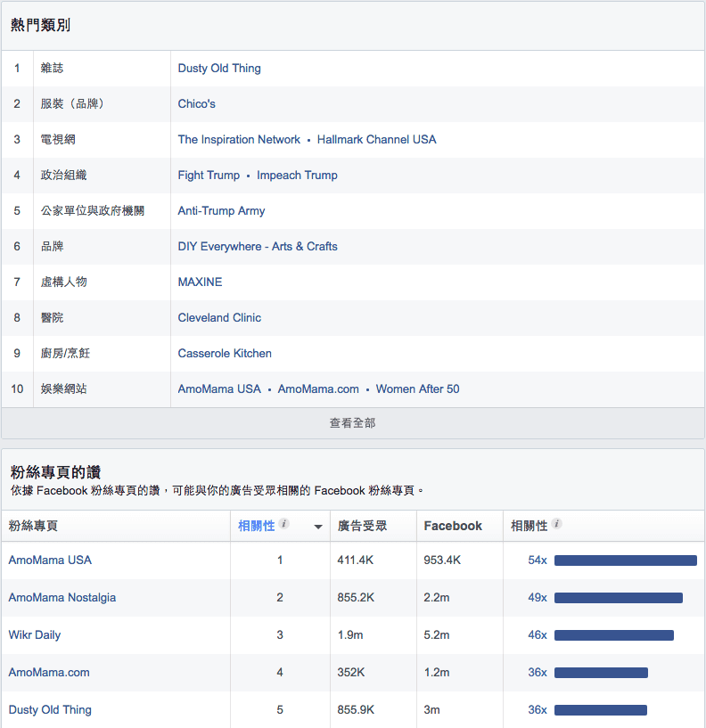Screen dimensions: 706x728
Task: Click info icon beside rightmost 相關性 header
Action: point(557,524)
